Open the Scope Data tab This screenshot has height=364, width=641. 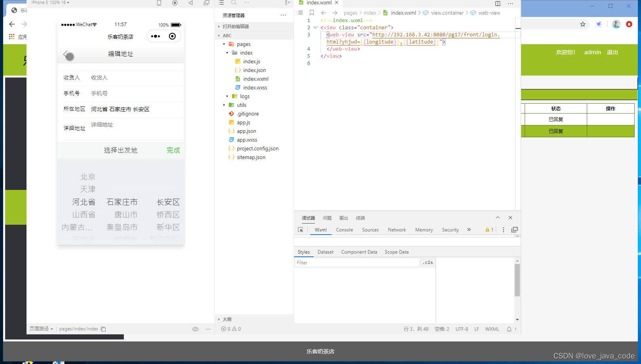point(396,252)
